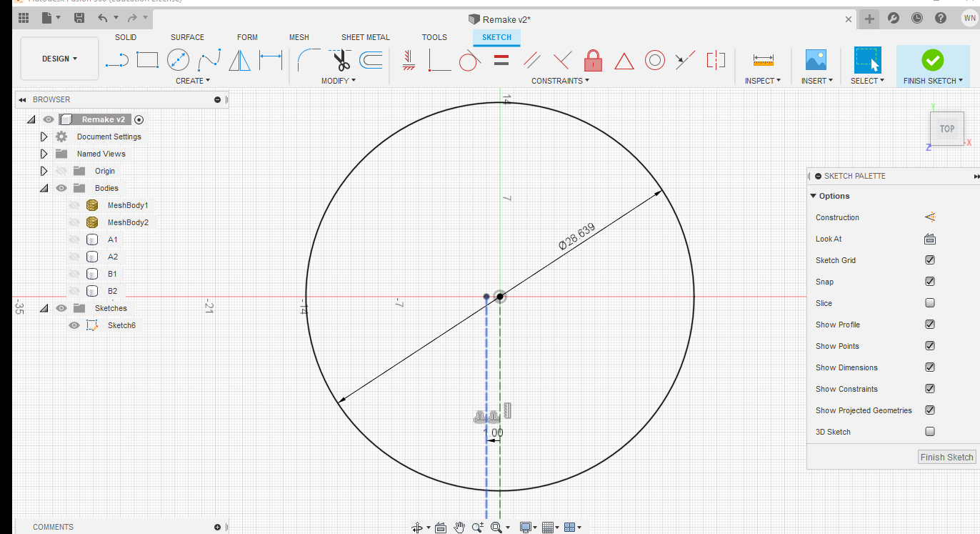Click the Insert image icon
This screenshot has width=980, height=534.
pyautogui.click(x=816, y=60)
